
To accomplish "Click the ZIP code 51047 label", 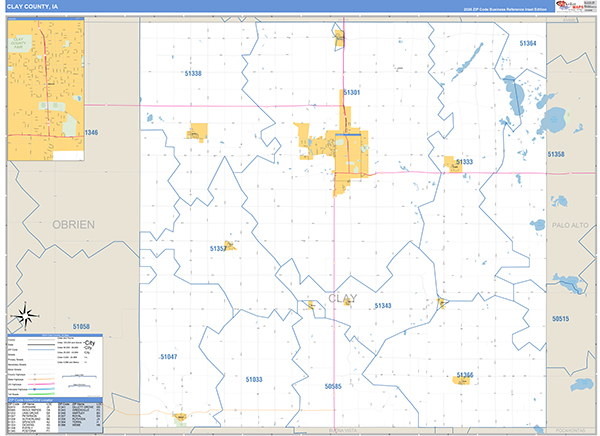I will 168,357.
